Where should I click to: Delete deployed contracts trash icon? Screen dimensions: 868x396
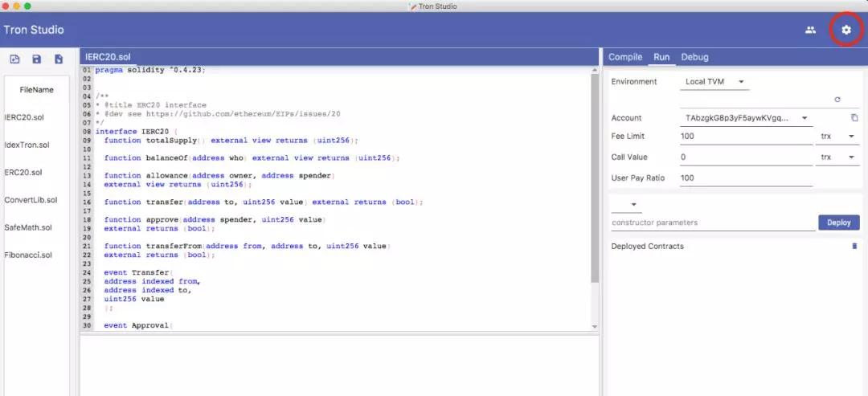854,246
